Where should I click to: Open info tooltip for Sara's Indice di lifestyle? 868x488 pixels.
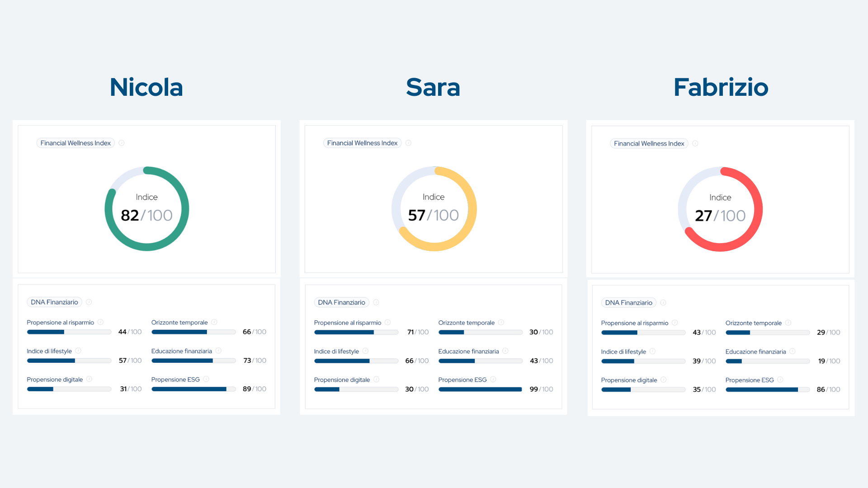(365, 351)
